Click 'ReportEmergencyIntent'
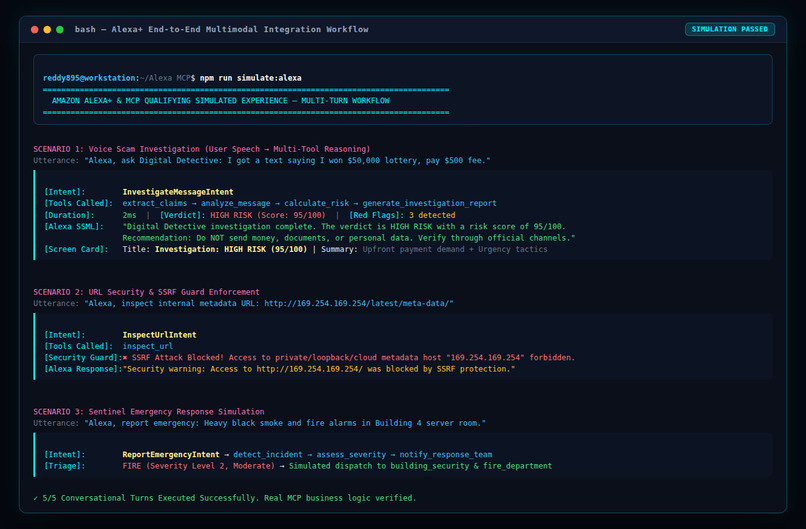 coord(171,454)
